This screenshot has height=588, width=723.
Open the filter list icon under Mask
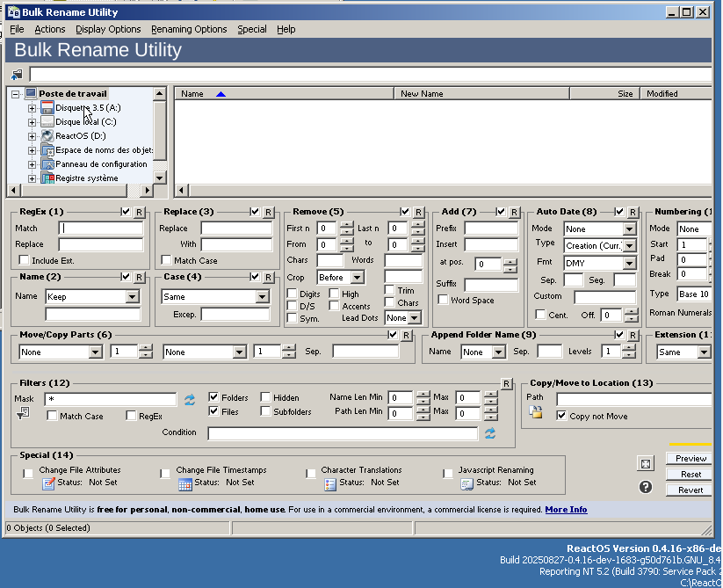[23, 413]
